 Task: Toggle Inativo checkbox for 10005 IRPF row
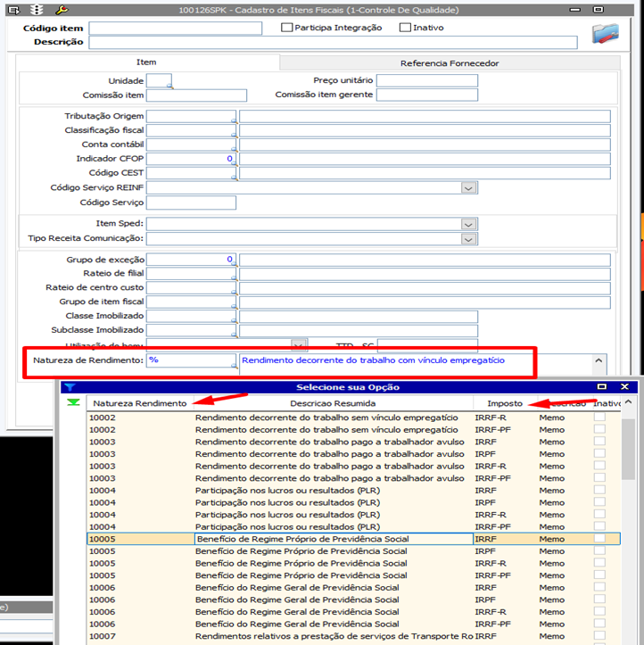coord(599,550)
